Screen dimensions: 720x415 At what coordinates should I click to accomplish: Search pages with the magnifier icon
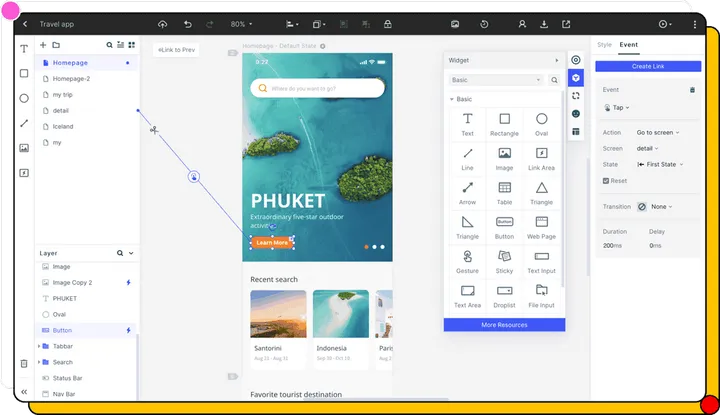[x=109, y=45]
